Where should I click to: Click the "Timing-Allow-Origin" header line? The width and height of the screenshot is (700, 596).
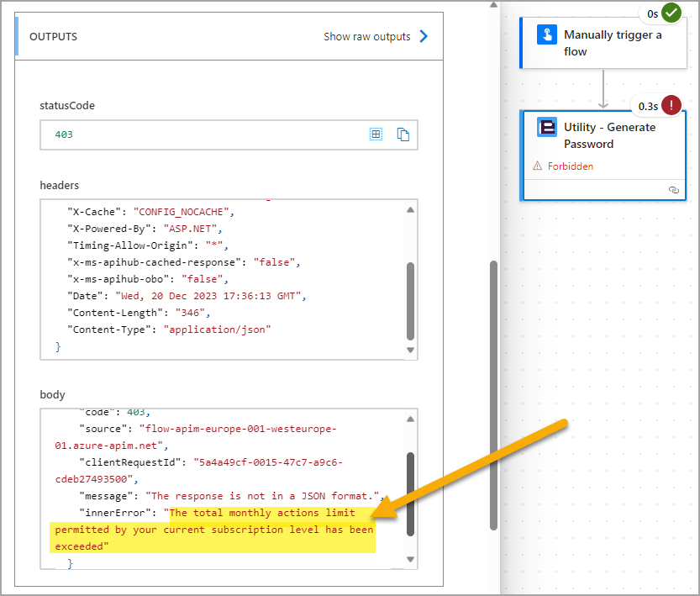[x=148, y=245]
